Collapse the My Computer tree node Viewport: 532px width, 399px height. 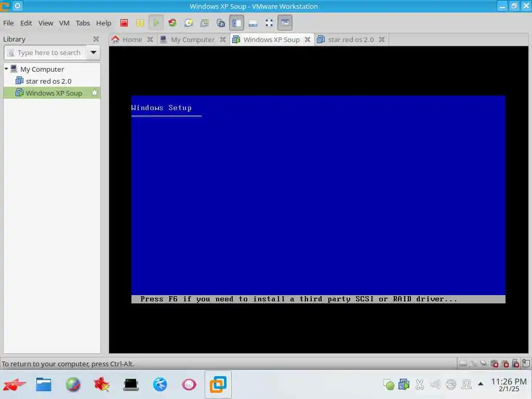[x=6, y=69]
